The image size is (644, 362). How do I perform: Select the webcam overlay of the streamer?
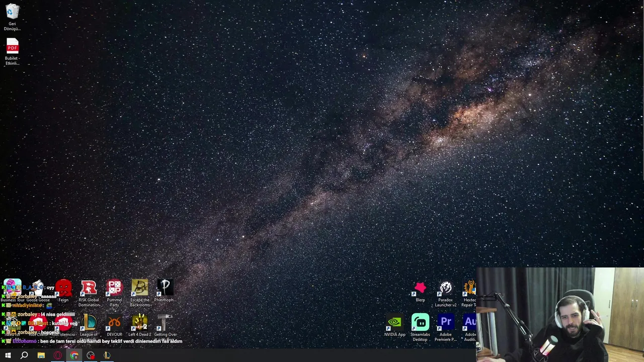click(560, 315)
